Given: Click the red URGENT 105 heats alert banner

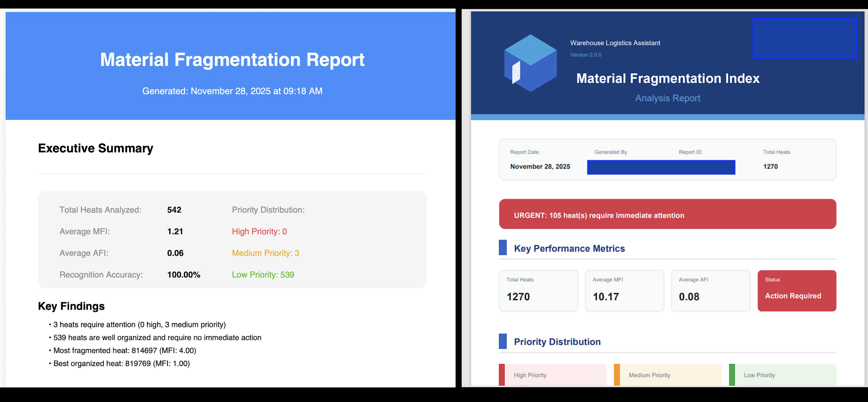Looking at the screenshot, I should [668, 214].
